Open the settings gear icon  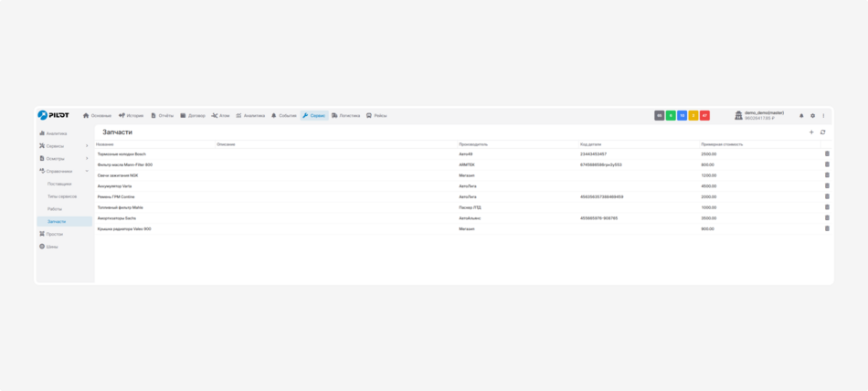(x=812, y=116)
